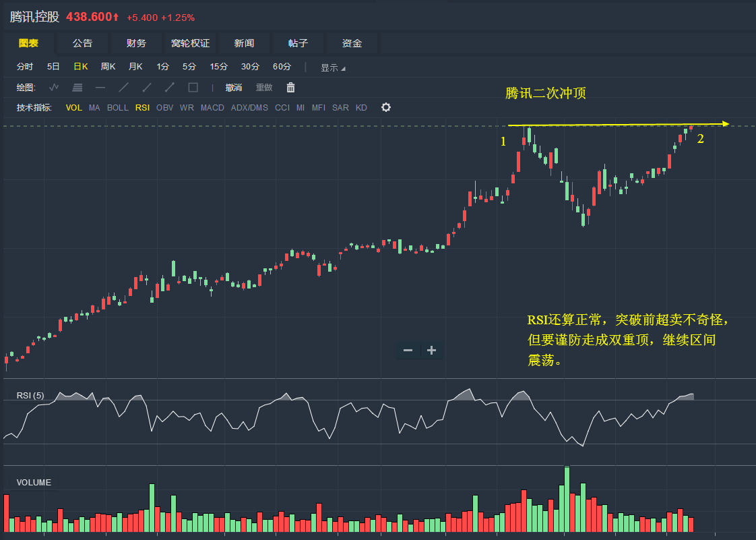Screen dimensions: 756x540
Task: Toggle the VOL indicator
Action: click(x=73, y=108)
